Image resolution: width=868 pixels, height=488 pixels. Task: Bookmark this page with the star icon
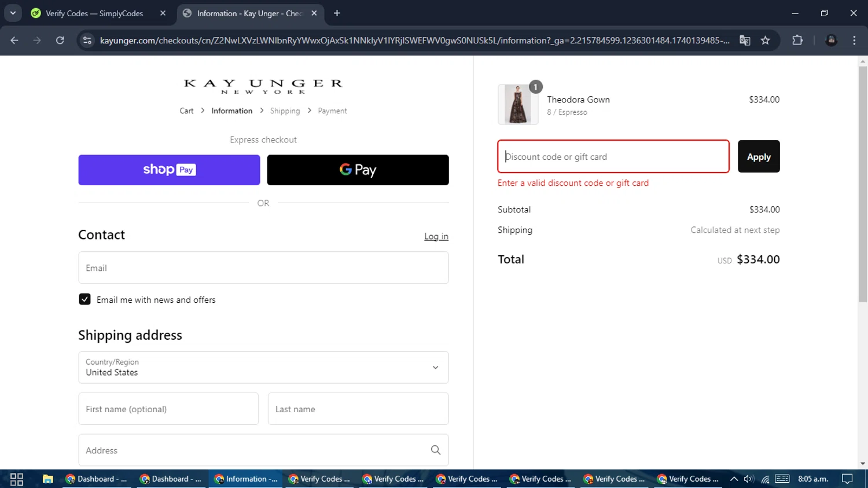[x=766, y=41]
